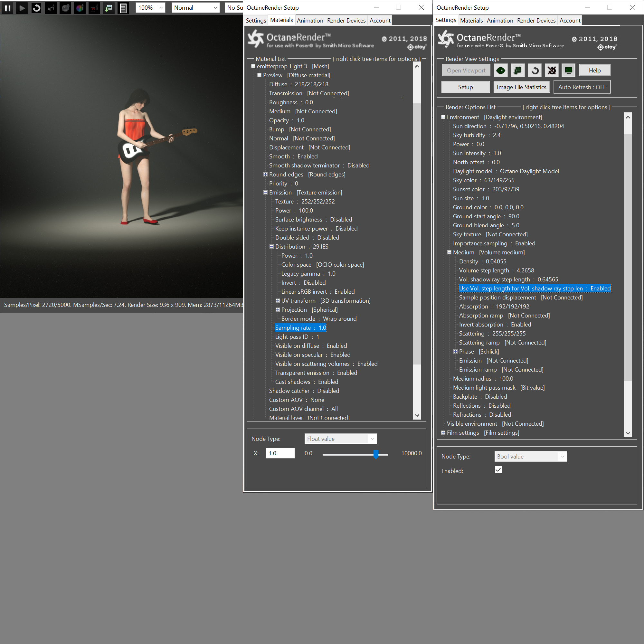The height and width of the screenshot is (644, 644).
Task: Click the green eye icon in Render View Settings
Action: 501,70
